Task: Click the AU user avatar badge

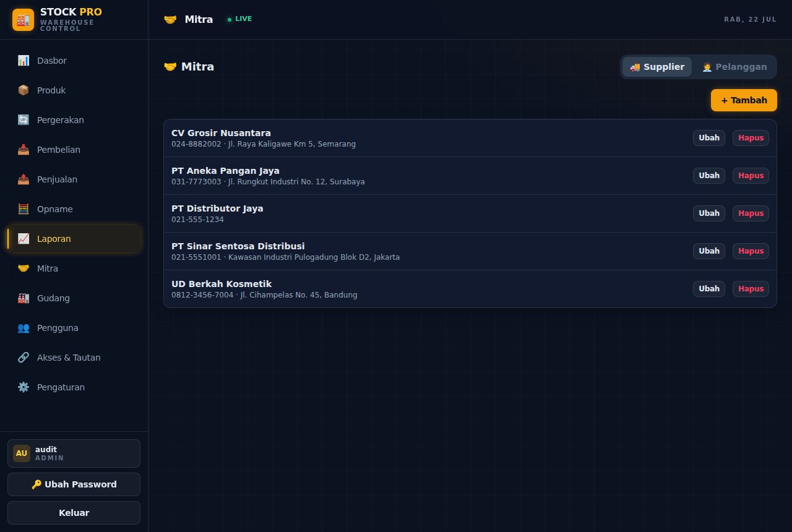Action: pyautogui.click(x=22, y=453)
